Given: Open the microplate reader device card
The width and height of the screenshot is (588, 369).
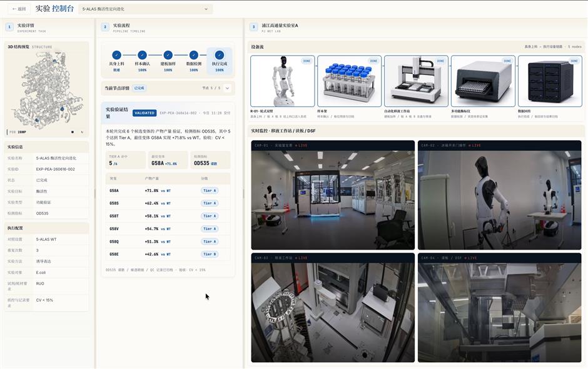Looking at the screenshot, I should click(483, 81).
